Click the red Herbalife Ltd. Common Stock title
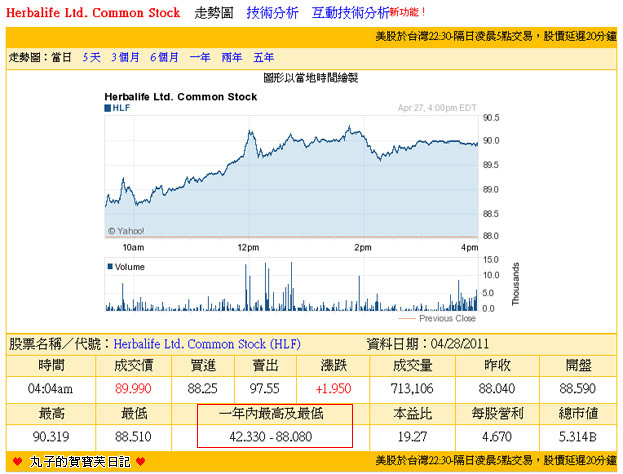 point(93,13)
